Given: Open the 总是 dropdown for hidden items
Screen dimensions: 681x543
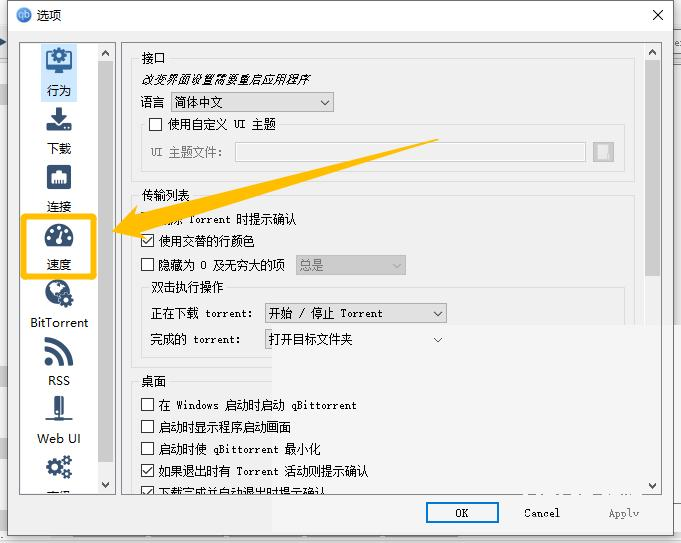Looking at the screenshot, I should coord(351,265).
